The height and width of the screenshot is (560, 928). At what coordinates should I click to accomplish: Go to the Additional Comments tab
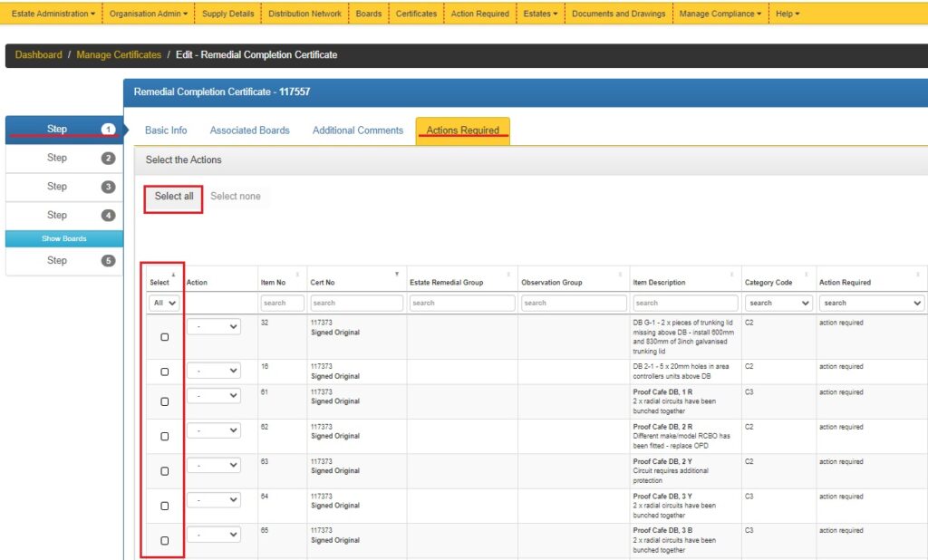click(357, 130)
